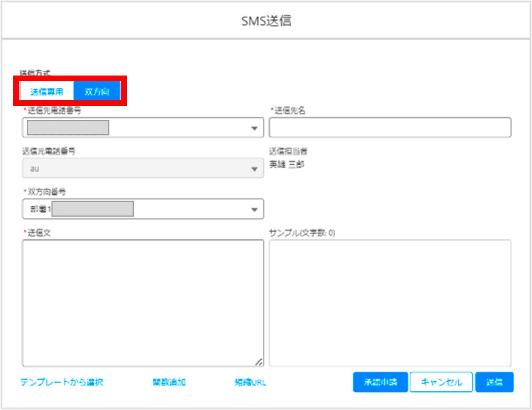Screen dimensions: 532x410
Task: Click the 部署1 entry in 双方向番号
Action: [x=40, y=209]
